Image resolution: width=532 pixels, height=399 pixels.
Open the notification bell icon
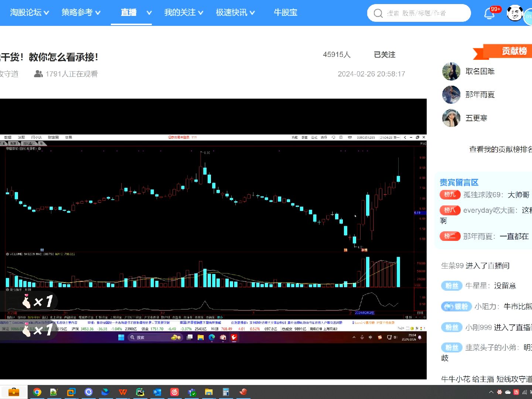click(489, 14)
